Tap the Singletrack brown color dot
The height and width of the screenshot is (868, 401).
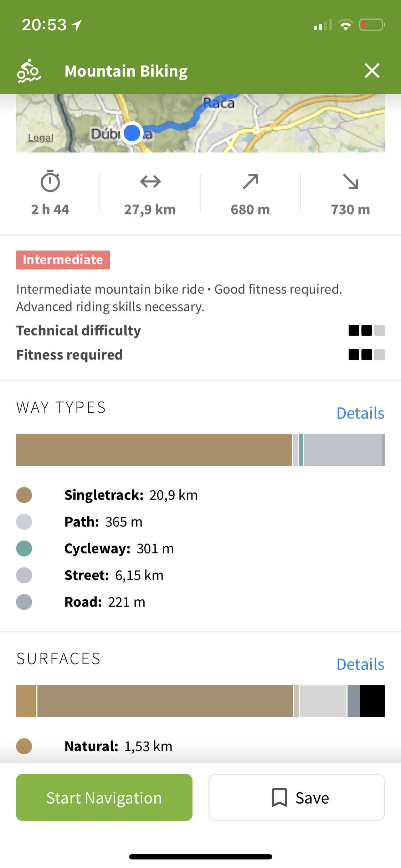[24, 495]
